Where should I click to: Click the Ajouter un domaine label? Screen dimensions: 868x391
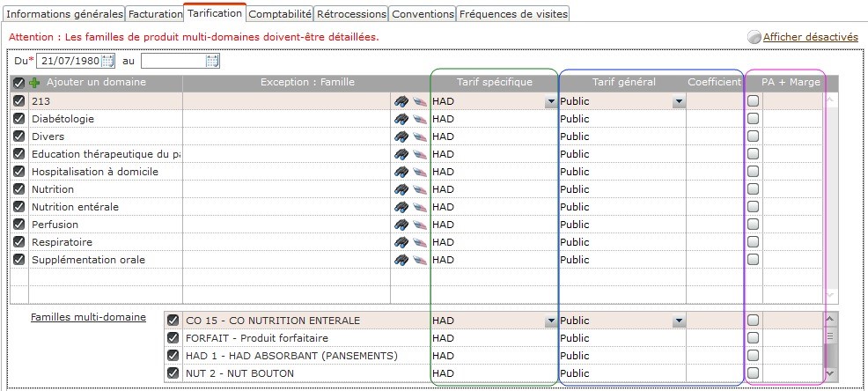click(x=96, y=82)
